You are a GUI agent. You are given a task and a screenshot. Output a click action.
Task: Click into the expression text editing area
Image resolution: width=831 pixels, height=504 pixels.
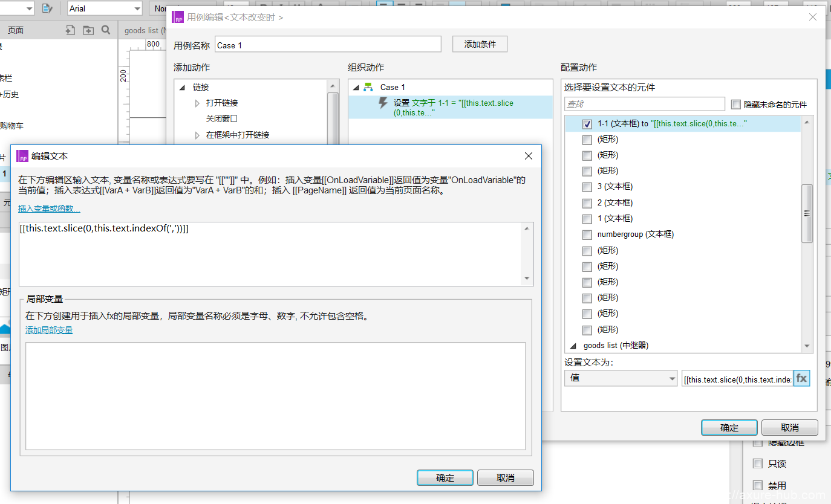[270, 254]
